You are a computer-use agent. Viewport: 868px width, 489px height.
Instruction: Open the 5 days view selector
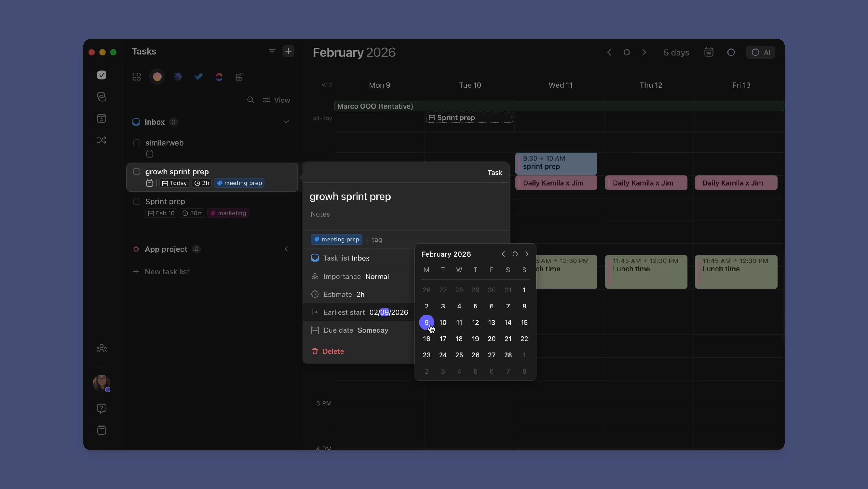(676, 52)
